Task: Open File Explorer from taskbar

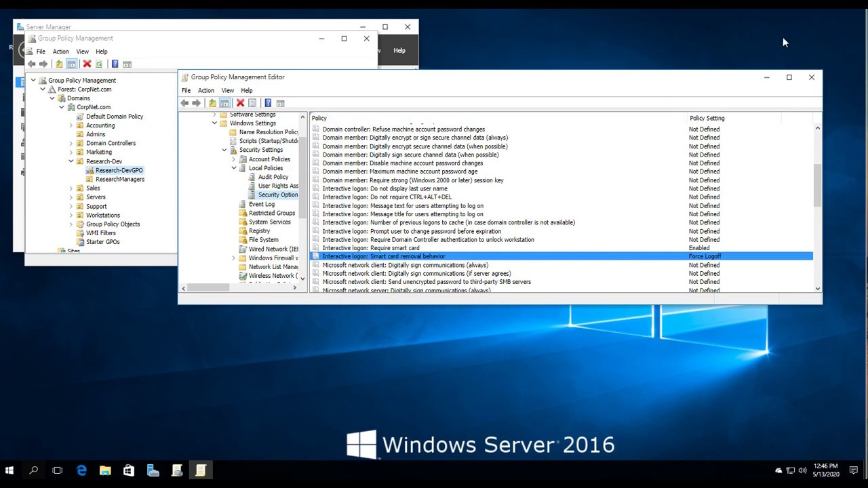Action: pos(105,470)
